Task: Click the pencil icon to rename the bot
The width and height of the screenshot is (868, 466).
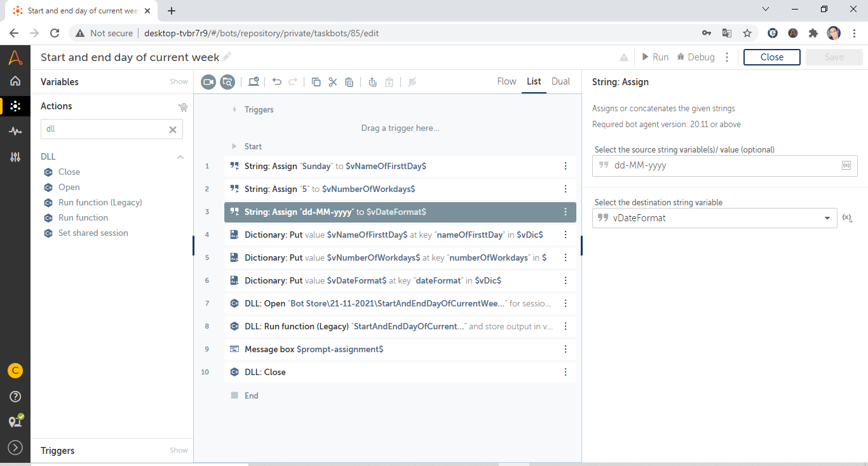Action: tap(227, 57)
